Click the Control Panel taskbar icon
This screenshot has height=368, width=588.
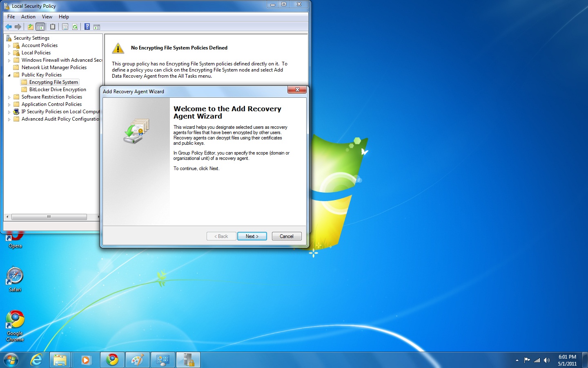point(163,360)
